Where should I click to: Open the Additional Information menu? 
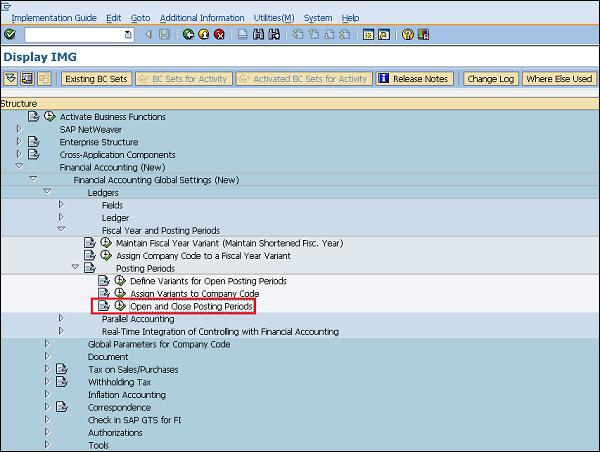coord(201,18)
